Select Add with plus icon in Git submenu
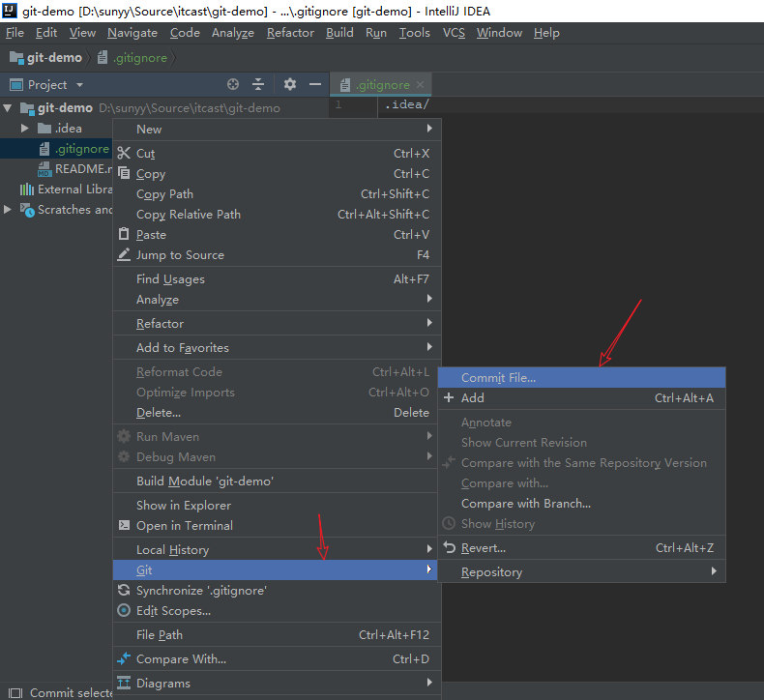 coord(472,398)
